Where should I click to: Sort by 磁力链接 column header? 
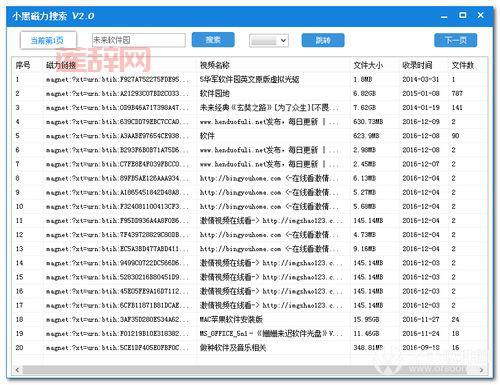click(61, 65)
